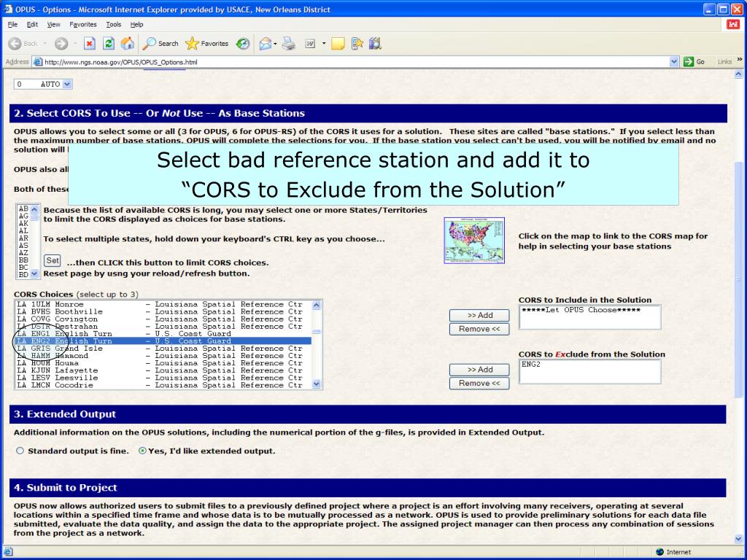
Task: Select 'LA HOUM Houma' CORS choice
Action: (163, 363)
